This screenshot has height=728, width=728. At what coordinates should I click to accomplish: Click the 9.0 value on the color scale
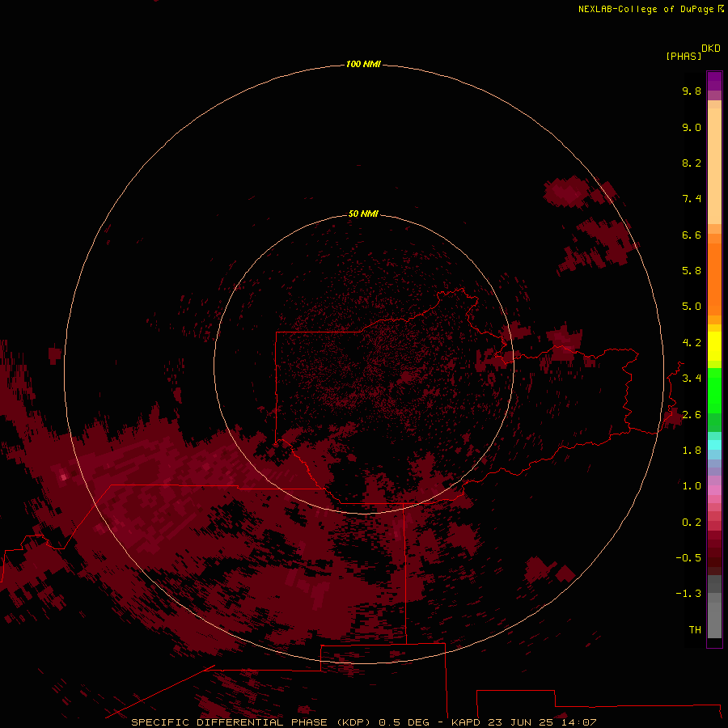692,128
